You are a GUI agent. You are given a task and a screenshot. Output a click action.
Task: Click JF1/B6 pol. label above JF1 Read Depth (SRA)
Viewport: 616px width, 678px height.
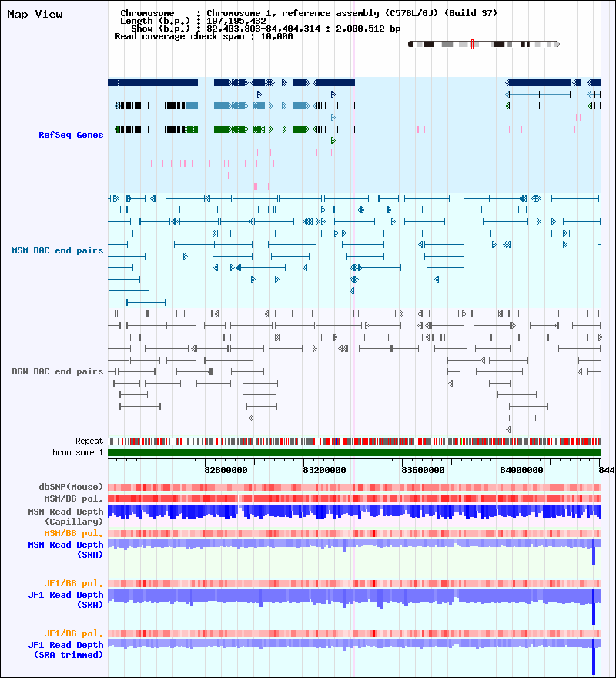[x=73, y=583]
